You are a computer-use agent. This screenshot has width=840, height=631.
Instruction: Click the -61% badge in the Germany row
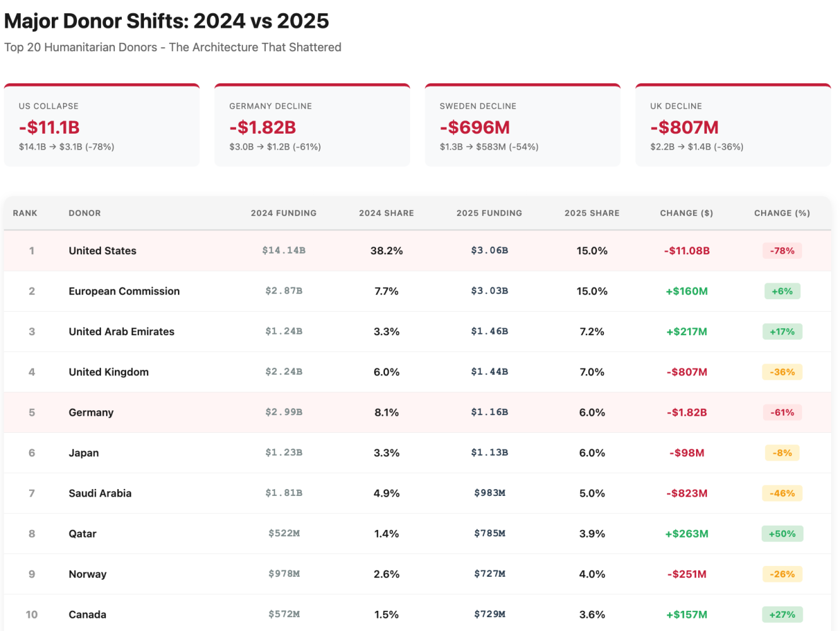(x=782, y=412)
